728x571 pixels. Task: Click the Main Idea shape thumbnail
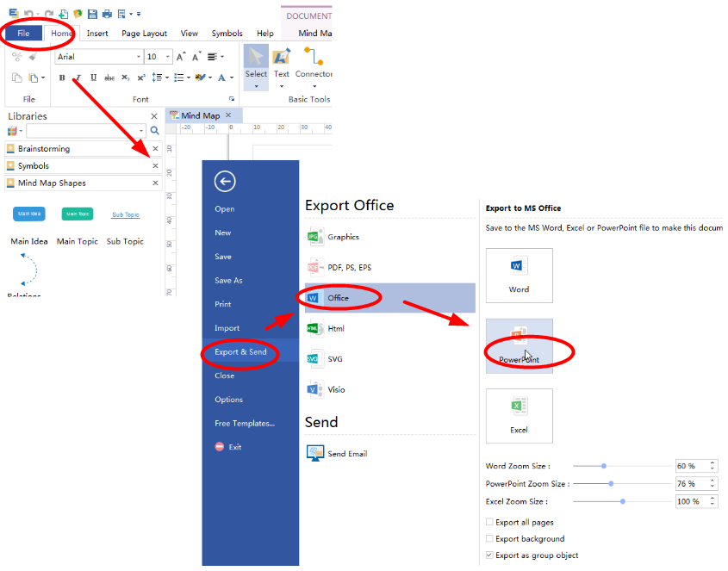coord(28,214)
